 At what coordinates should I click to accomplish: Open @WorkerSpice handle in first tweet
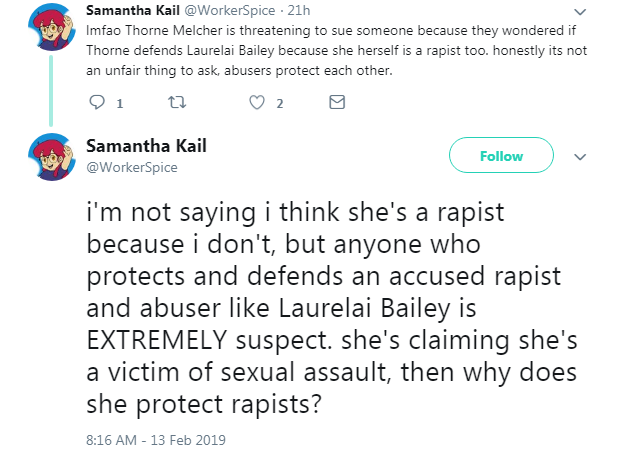pyautogui.click(x=229, y=10)
